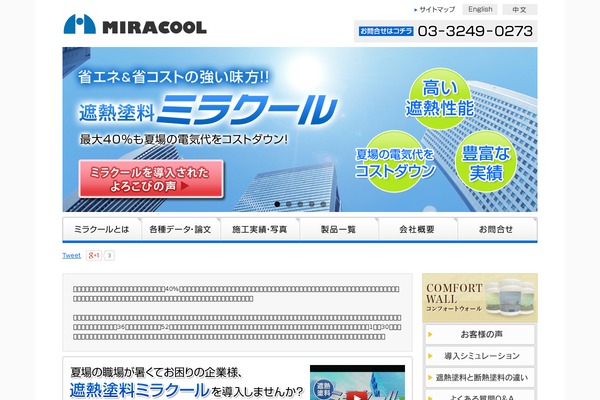Click the 夏場の電気代をコストダウン green circle
The height and width of the screenshot is (400, 600).
click(x=395, y=162)
